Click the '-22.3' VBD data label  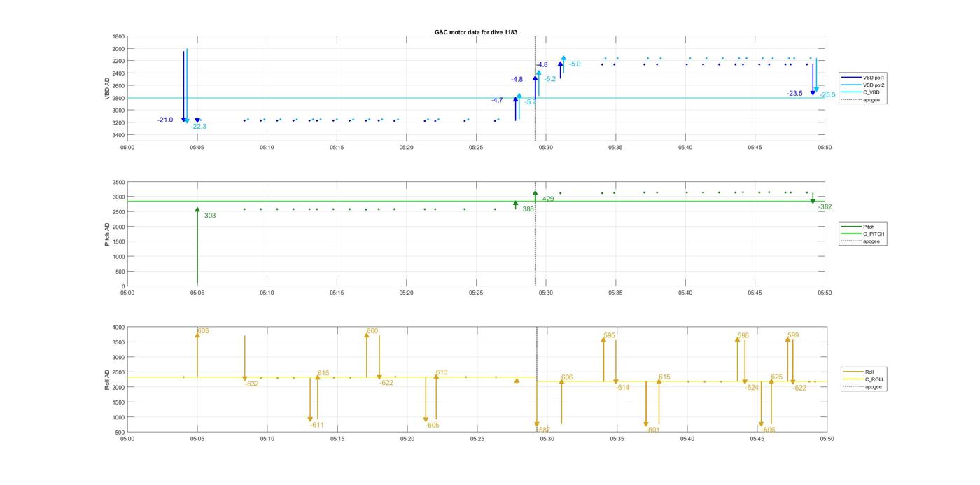pos(199,127)
